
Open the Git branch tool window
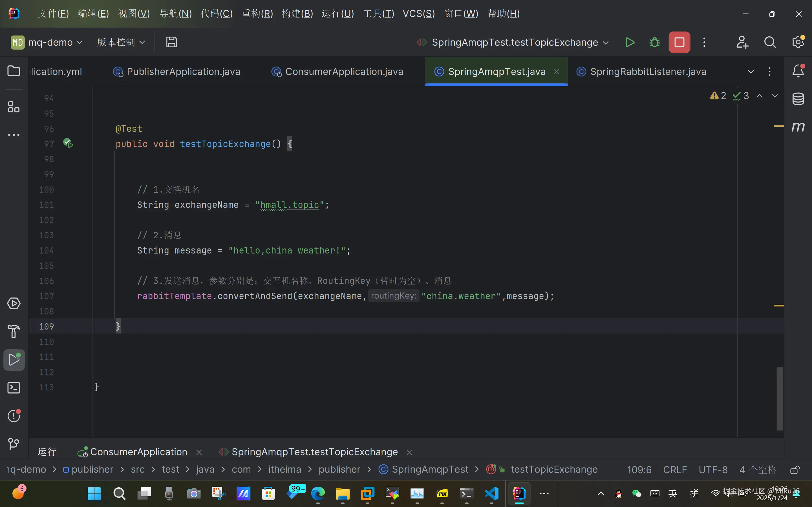coord(14,444)
